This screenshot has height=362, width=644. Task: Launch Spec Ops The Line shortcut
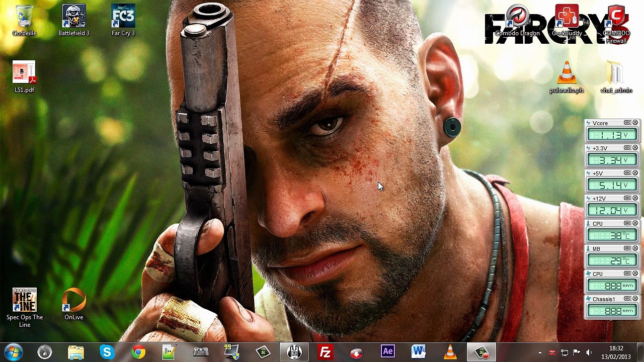[25, 308]
